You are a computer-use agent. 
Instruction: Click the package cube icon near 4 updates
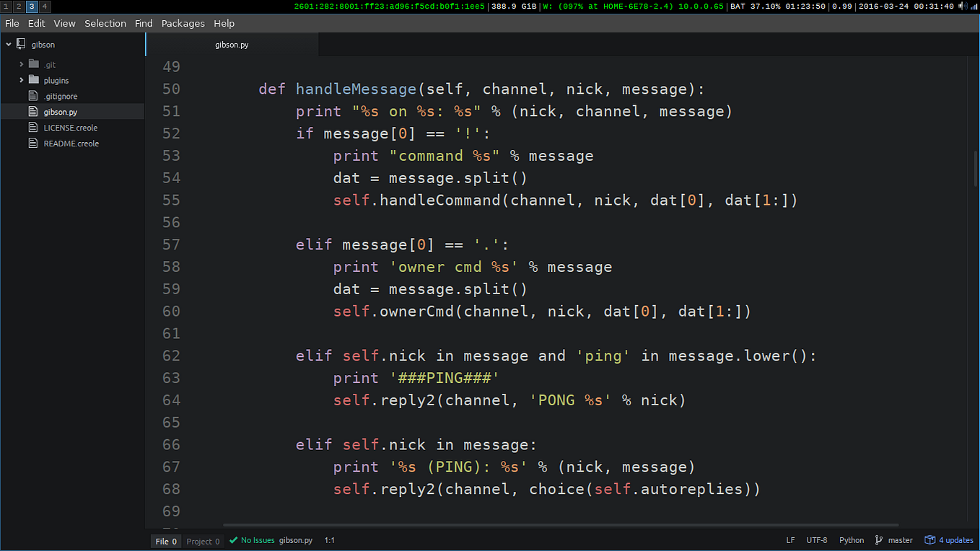tap(930, 539)
